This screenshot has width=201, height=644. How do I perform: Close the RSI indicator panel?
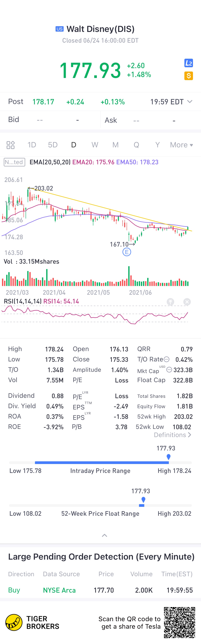[187, 302]
